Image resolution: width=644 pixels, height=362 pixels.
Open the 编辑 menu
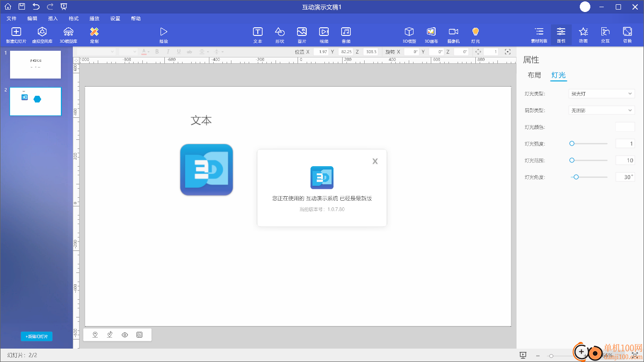[32, 19]
